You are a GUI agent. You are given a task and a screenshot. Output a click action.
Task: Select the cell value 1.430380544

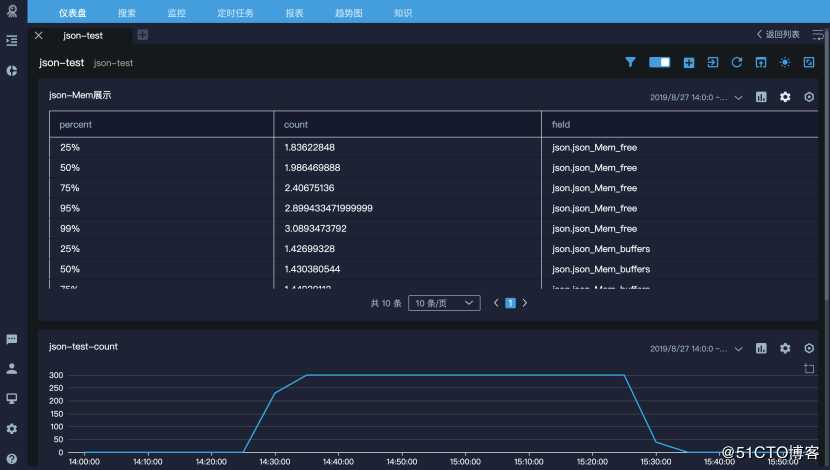click(312, 269)
